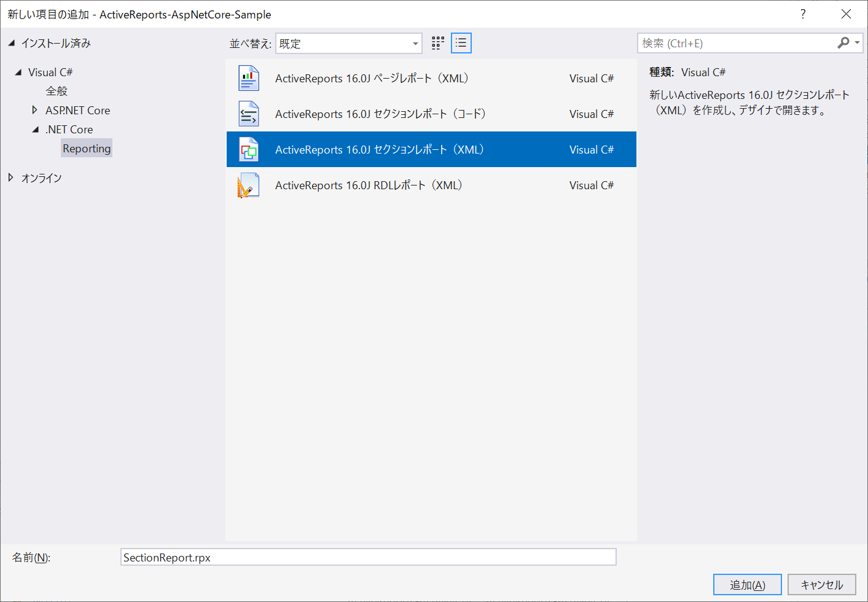Image resolution: width=868 pixels, height=602 pixels.
Task: Switch to small icons view
Action: tap(438, 43)
